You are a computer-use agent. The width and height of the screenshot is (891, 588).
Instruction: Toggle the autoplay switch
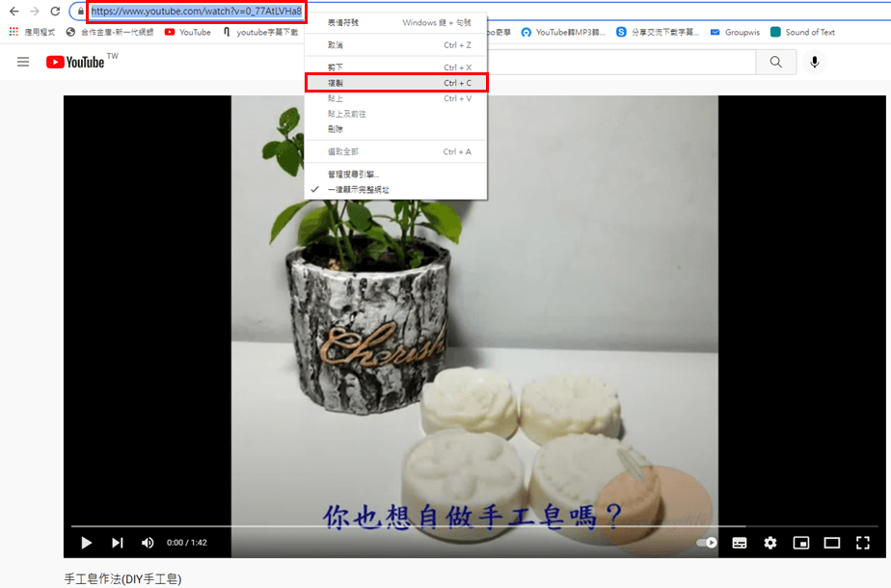click(707, 543)
